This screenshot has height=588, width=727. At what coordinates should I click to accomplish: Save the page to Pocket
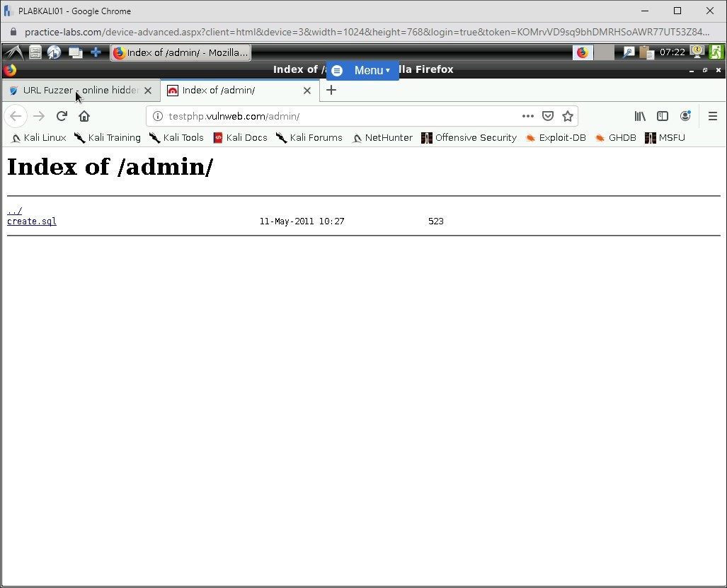click(547, 116)
